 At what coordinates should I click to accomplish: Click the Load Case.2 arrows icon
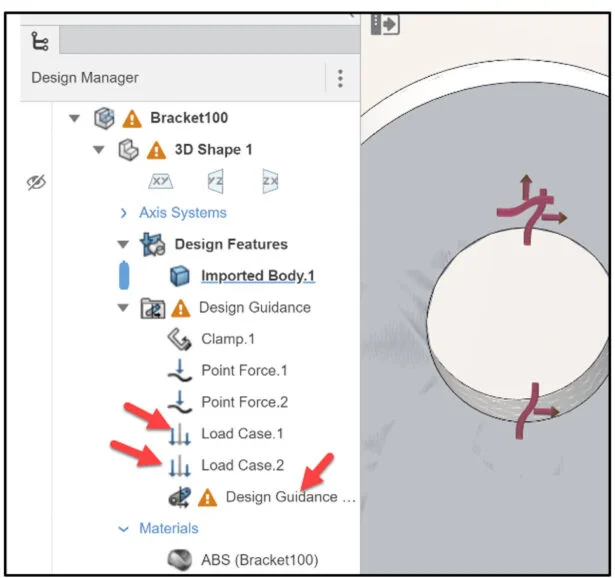[180, 466]
